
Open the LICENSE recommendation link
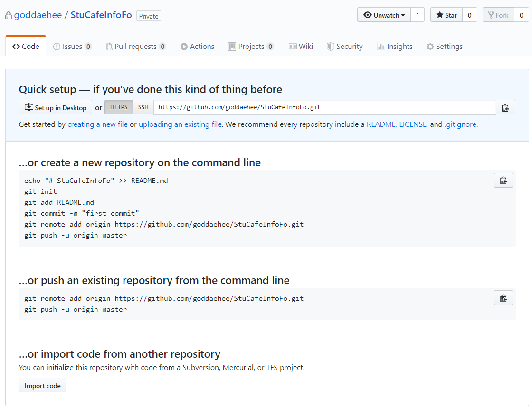413,124
